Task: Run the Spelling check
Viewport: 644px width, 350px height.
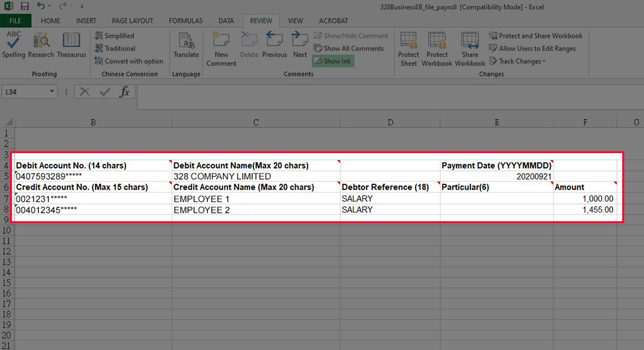Action: tap(13, 45)
